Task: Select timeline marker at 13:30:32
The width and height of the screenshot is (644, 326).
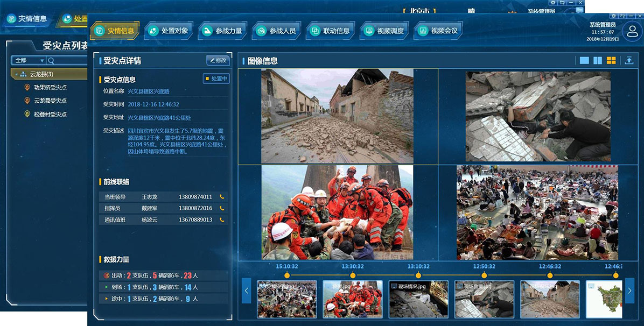Action: pyautogui.click(x=352, y=275)
